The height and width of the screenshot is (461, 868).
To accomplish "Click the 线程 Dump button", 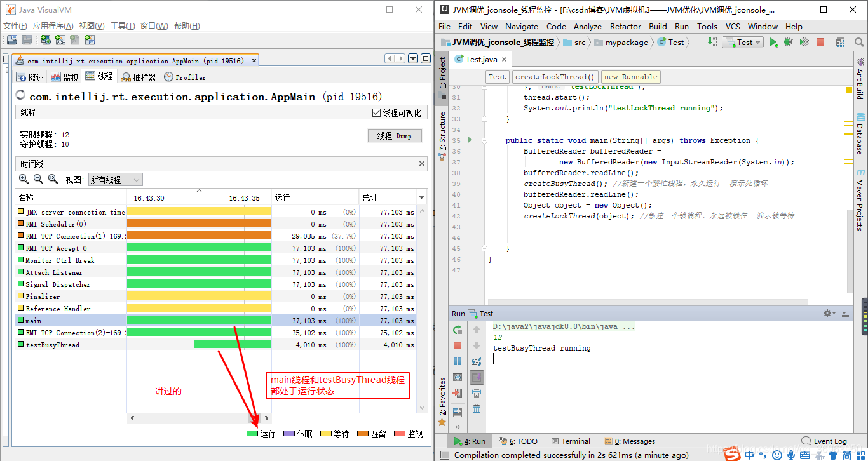I will point(395,136).
